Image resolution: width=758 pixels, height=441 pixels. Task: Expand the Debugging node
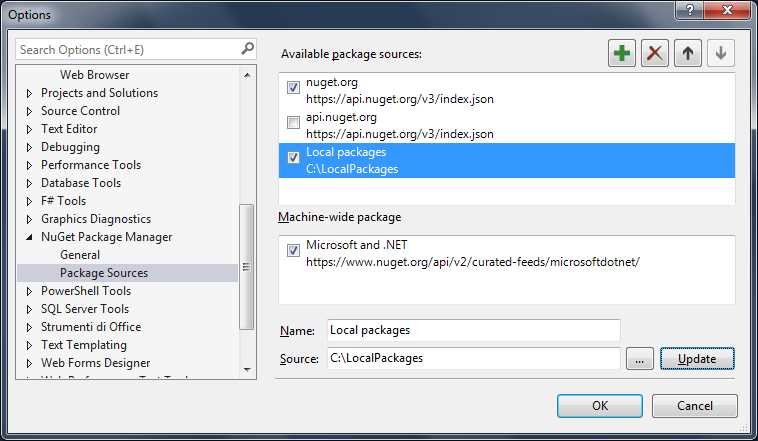(29, 147)
